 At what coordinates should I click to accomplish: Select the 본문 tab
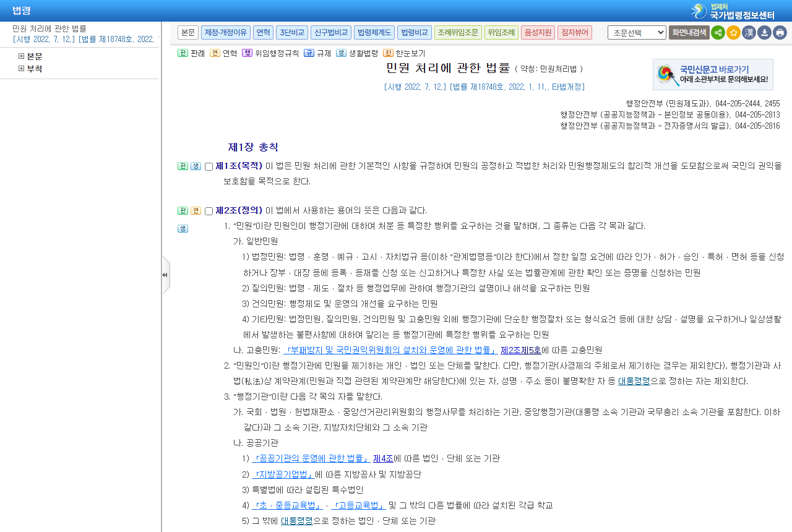[188, 32]
